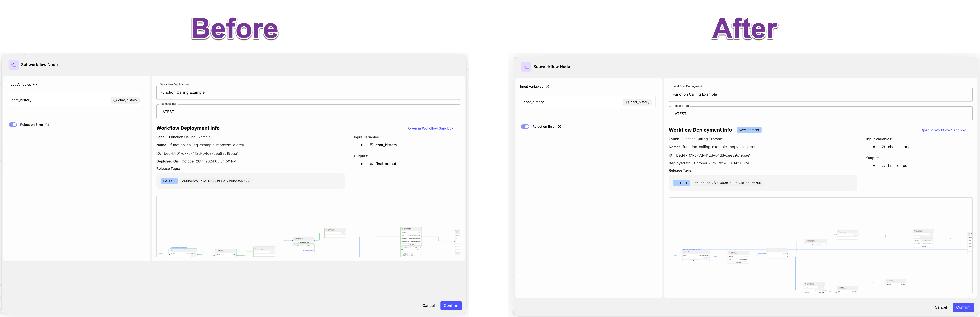
Task: Click Input Variables info icon in Before panel
Action: pyautogui.click(x=35, y=85)
